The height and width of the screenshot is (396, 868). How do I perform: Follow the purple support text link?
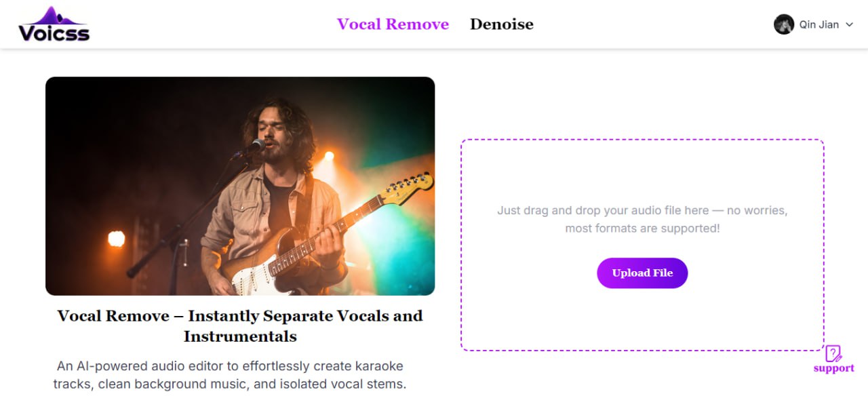[x=833, y=368]
